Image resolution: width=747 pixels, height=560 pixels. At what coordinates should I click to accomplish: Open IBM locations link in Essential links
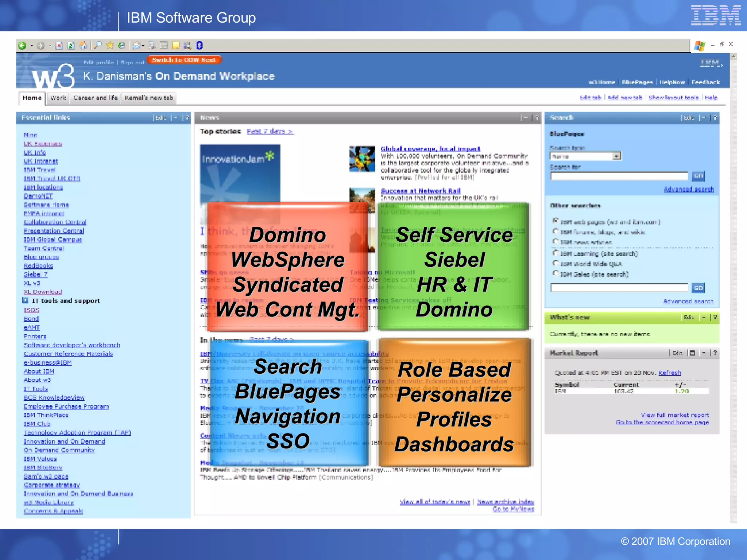coord(43,187)
